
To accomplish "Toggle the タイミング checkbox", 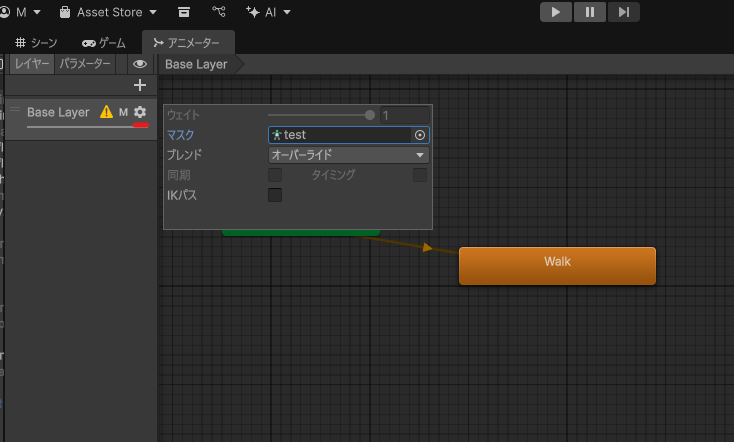I will 420,175.
